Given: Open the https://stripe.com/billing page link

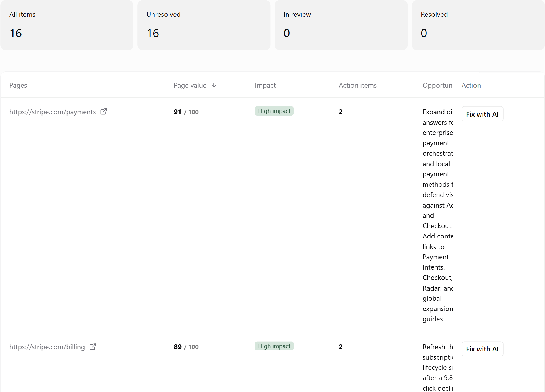Looking at the screenshot, I should tap(47, 347).
